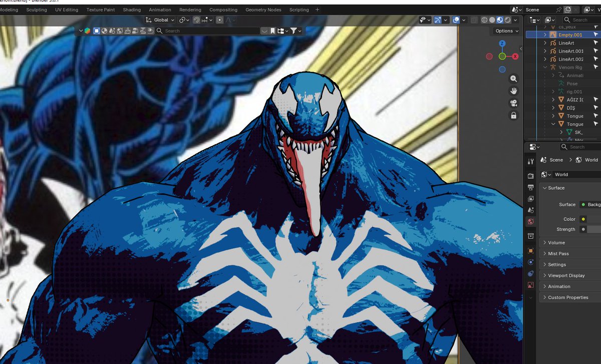The width and height of the screenshot is (601, 364).
Task: Open the Tool properties tab
Action: click(531, 161)
